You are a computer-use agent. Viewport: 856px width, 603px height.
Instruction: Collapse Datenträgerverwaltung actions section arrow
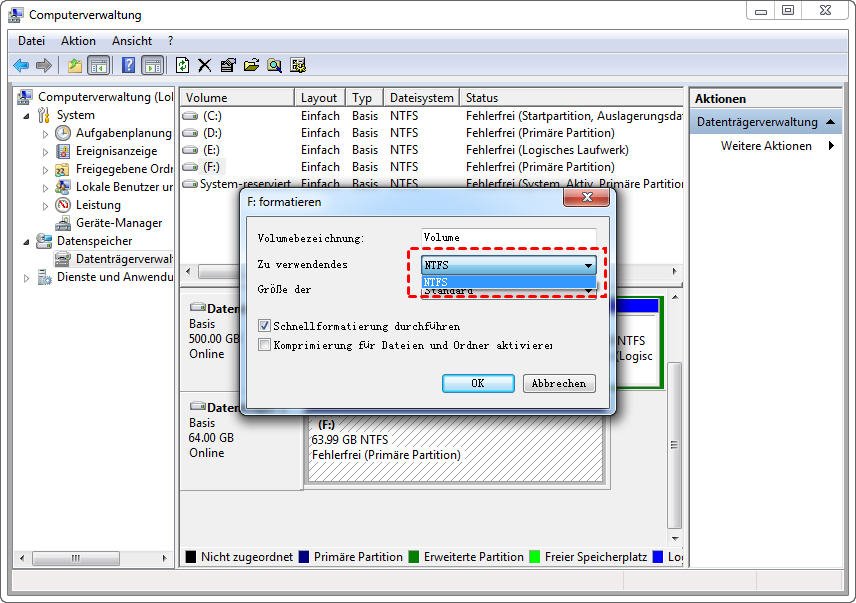pyautogui.click(x=830, y=122)
